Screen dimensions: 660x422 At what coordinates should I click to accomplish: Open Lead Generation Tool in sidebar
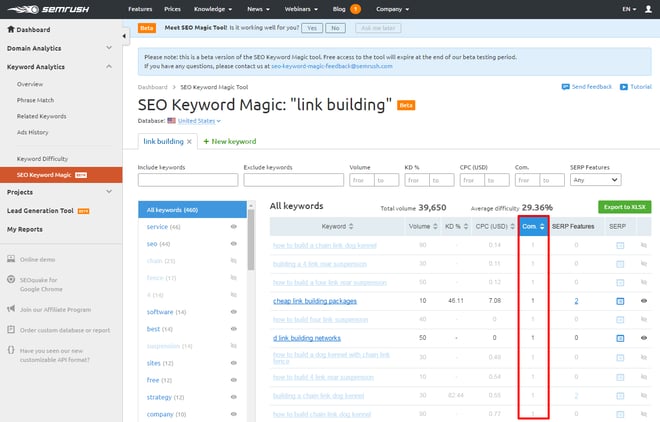(x=40, y=211)
